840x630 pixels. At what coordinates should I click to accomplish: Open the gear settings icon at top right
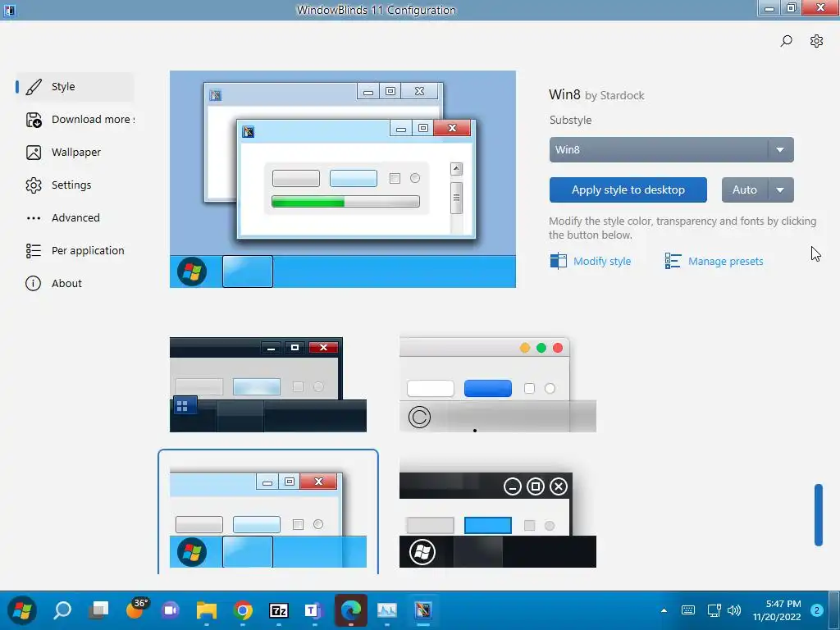point(816,41)
